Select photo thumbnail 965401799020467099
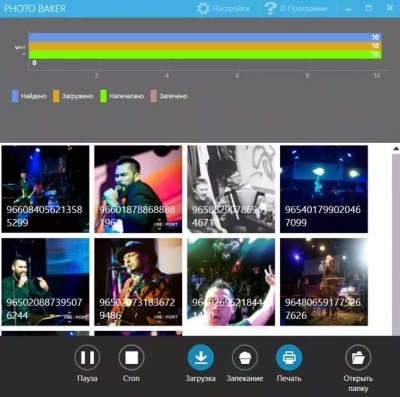 click(324, 189)
